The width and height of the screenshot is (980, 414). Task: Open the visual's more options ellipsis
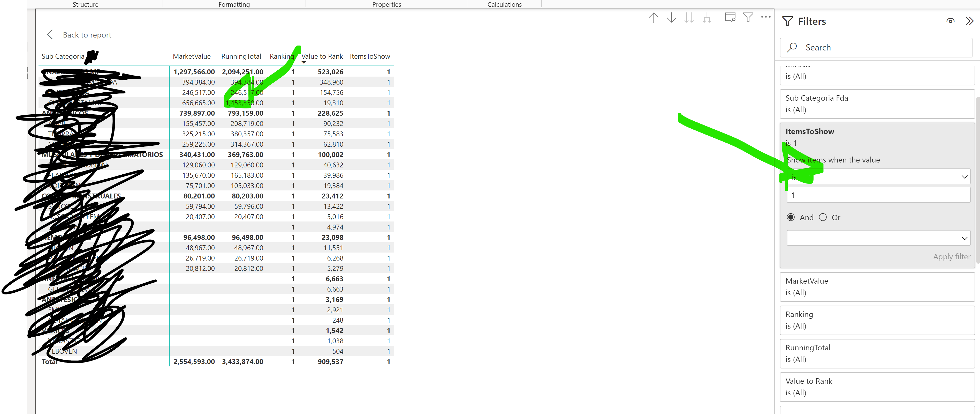coord(765,17)
